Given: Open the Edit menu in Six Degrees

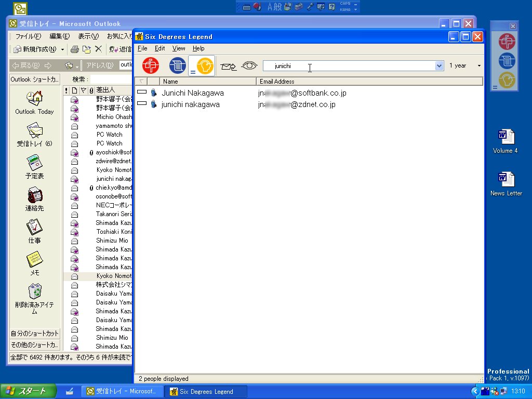Looking at the screenshot, I should click(159, 48).
